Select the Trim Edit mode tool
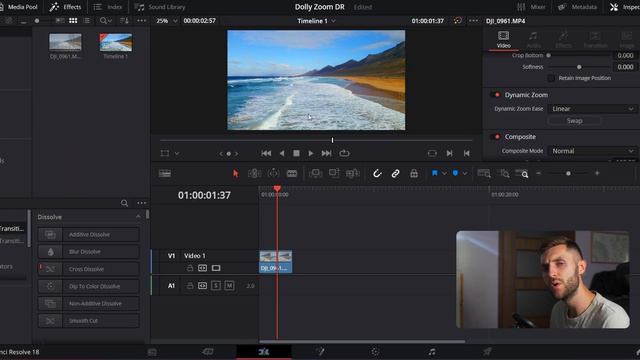The width and height of the screenshot is (640, 360). (x=254, y=173)
